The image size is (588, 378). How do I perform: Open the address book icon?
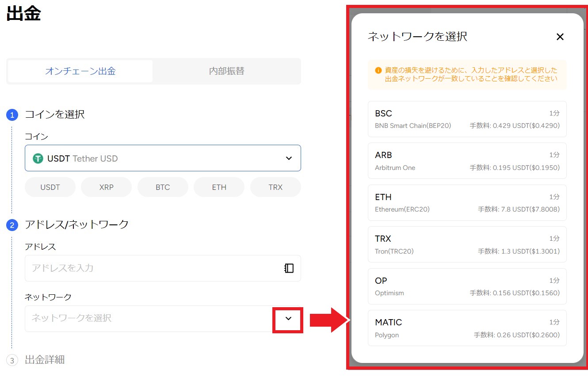click(x=289, y=268)
